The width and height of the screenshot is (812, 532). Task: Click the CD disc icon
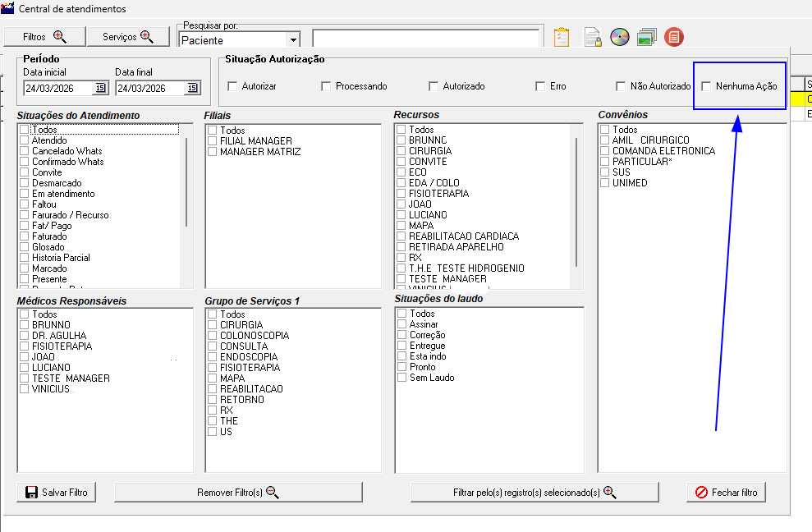(x=619, y=37)
